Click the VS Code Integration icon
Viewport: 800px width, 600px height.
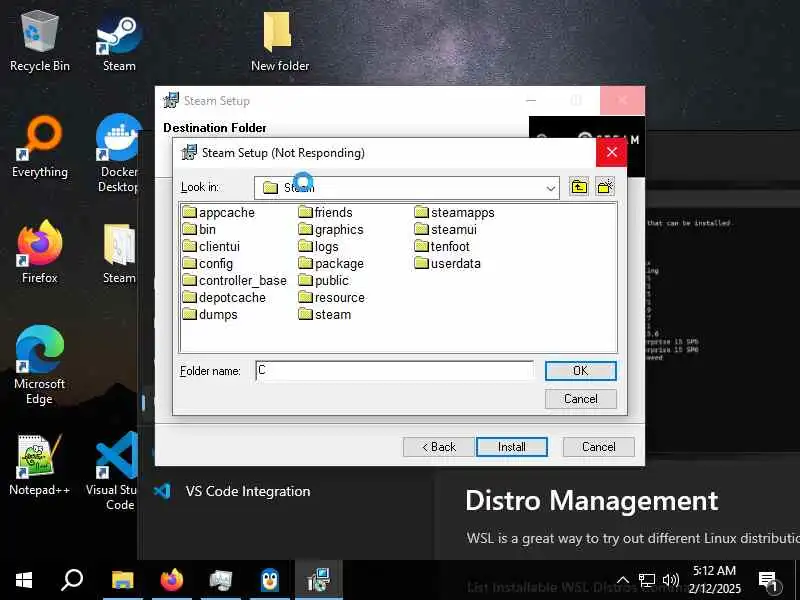[162, 491]
